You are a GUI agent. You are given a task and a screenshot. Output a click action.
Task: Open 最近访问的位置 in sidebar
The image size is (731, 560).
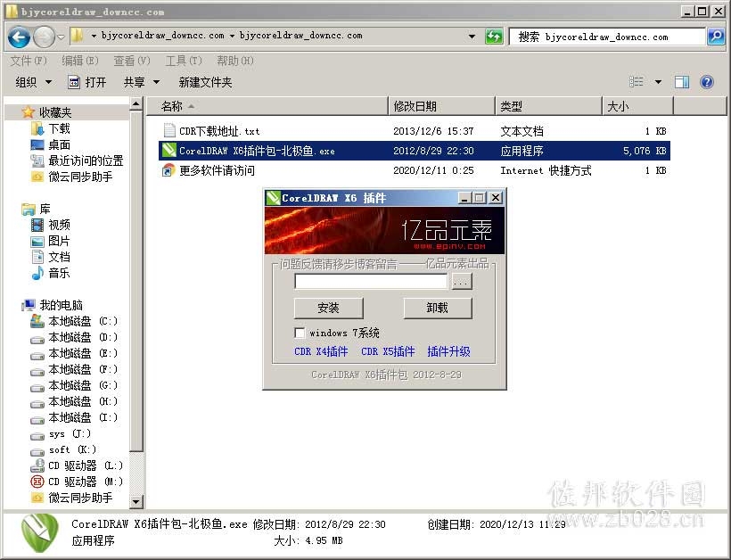click(x=78, y=161)
